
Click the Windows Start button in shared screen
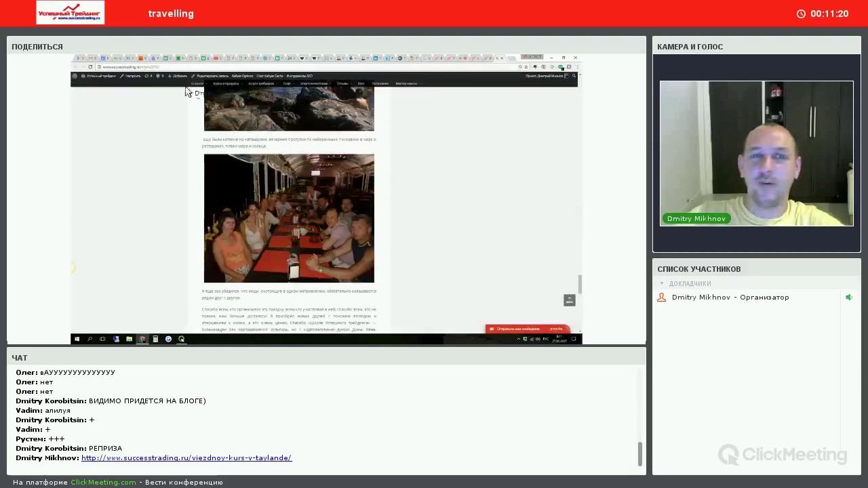pyautogui.click(x=77, y=339)
